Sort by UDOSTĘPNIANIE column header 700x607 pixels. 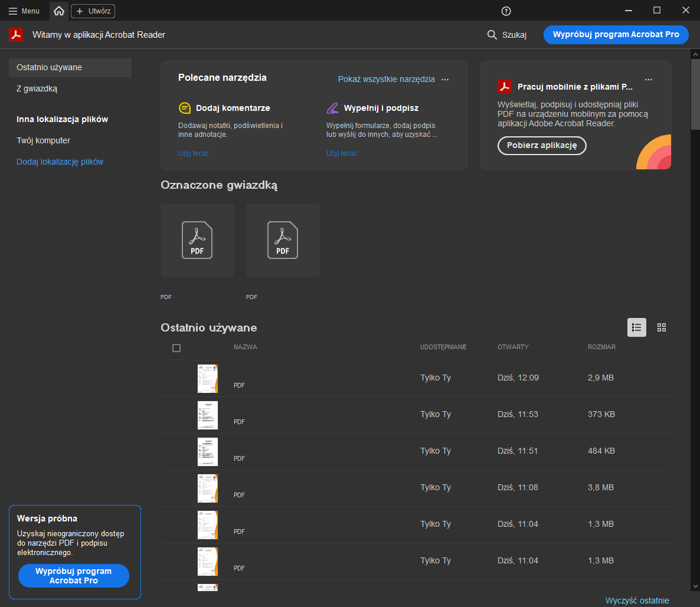(x=443, y=347)
